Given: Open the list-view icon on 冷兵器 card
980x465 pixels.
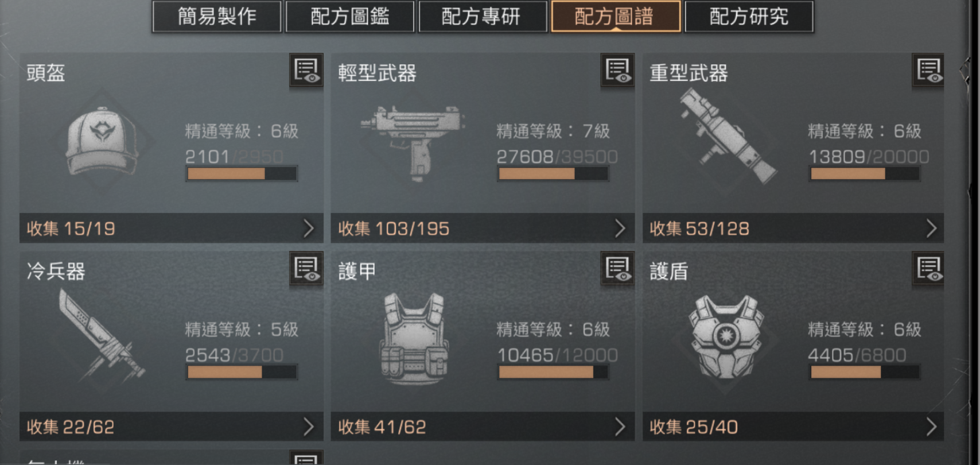Looking at the screenshot, I should (x=306, y=268).
